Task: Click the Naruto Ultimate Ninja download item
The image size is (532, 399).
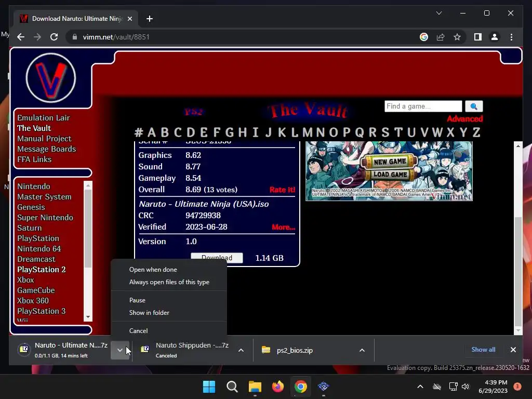Action: (x=63, y=350)
